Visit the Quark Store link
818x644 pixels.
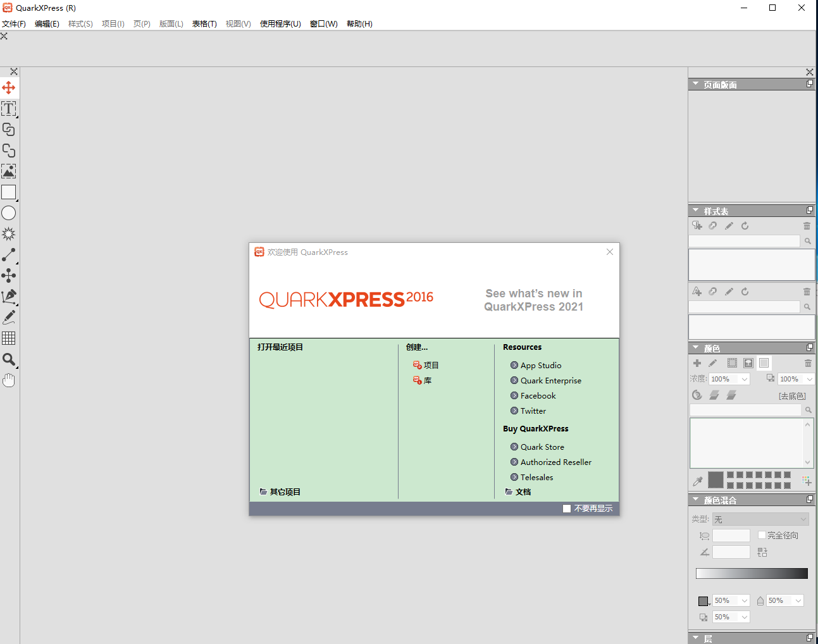click(542, 447)
